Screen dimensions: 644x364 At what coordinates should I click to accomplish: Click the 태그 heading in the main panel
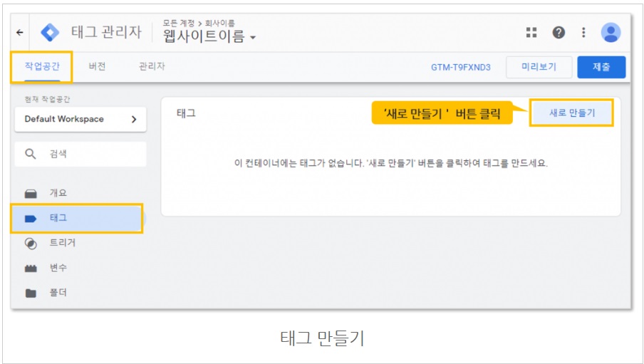pyautogui.click(x=187, y=113)
